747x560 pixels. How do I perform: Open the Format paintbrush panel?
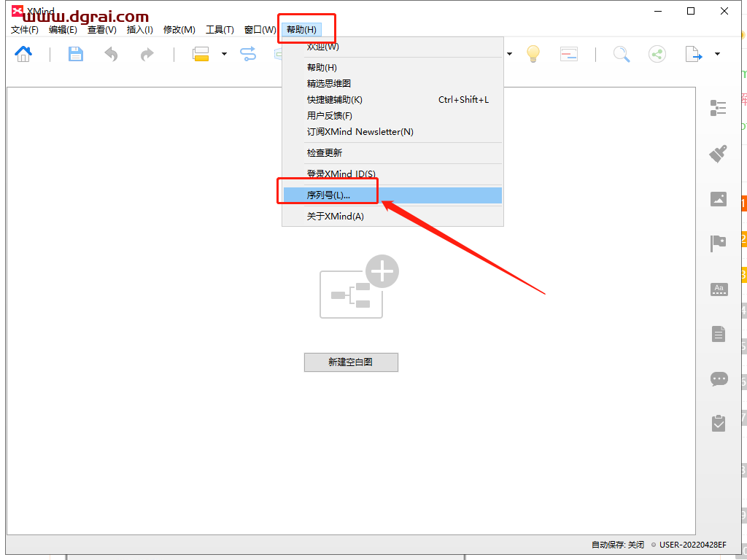pyautogui.click(x=719, y=154)
